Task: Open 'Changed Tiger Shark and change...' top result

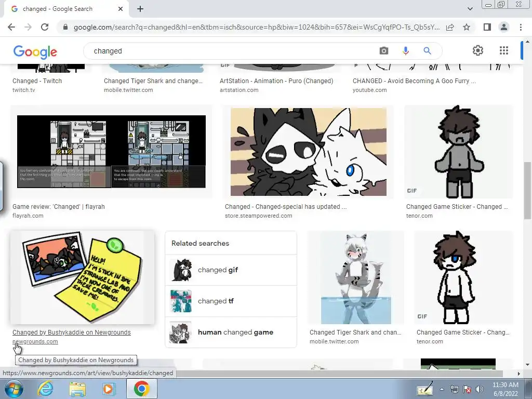Action: pyautogui.click(x=153, y=81)
